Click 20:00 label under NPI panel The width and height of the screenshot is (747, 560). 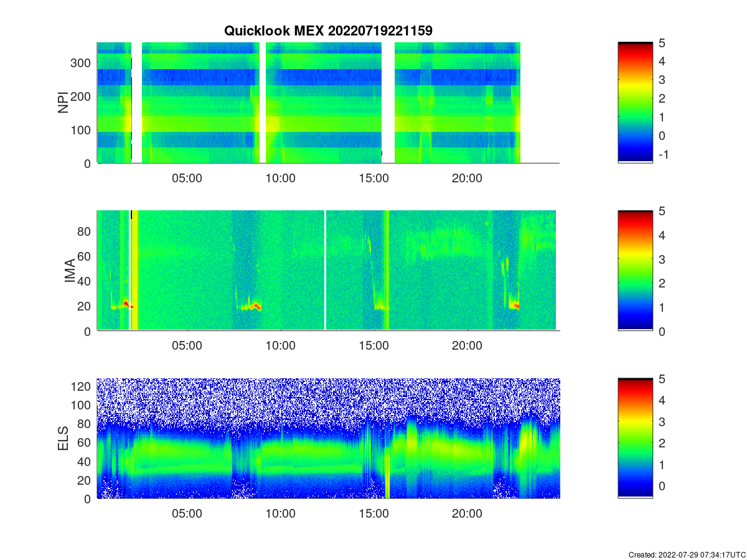467,179
